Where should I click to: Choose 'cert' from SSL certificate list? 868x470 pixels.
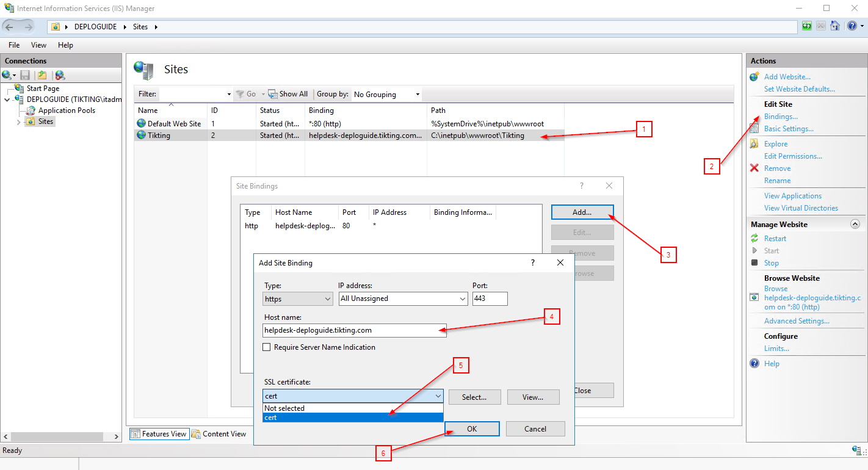pyautogui.click(x=353, y=418)
